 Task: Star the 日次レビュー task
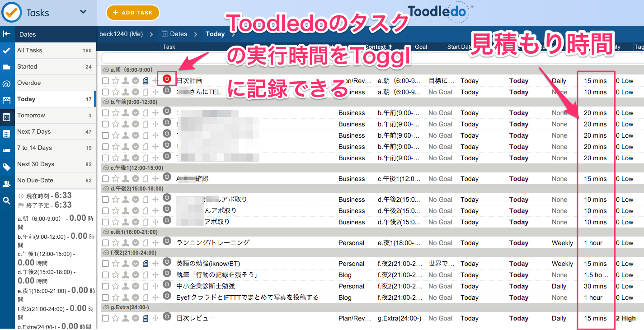point(116,318)
